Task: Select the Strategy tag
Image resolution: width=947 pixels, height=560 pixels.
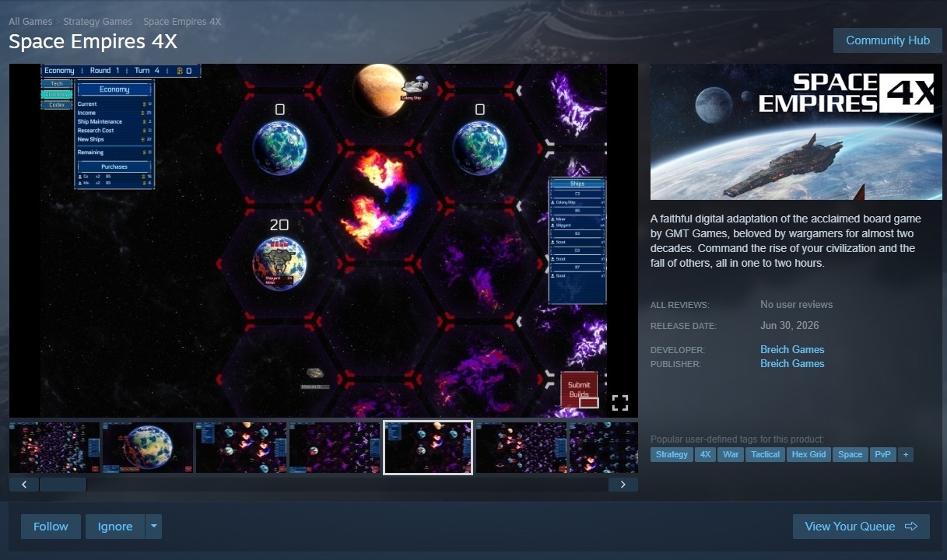Action: (x=672, y=454)
